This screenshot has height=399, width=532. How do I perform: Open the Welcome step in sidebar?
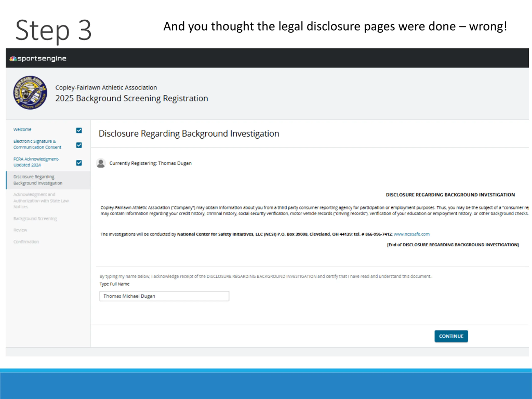click(22, 129)
